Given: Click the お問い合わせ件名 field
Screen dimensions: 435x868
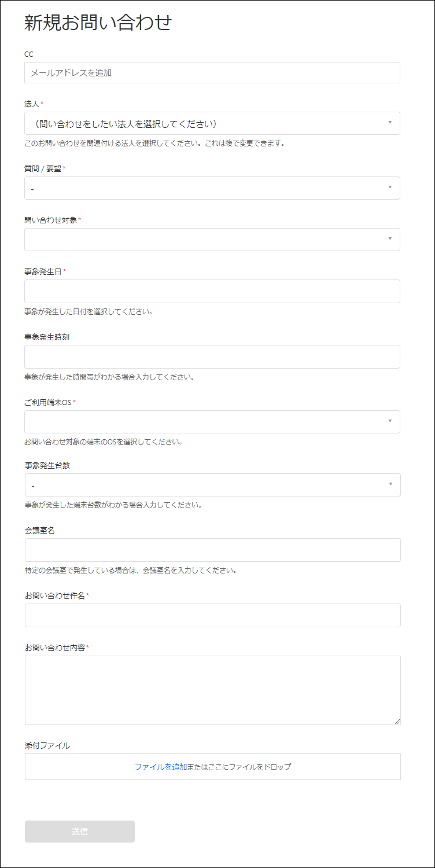Looking at the screenshot, I should [x=212, y=615].
